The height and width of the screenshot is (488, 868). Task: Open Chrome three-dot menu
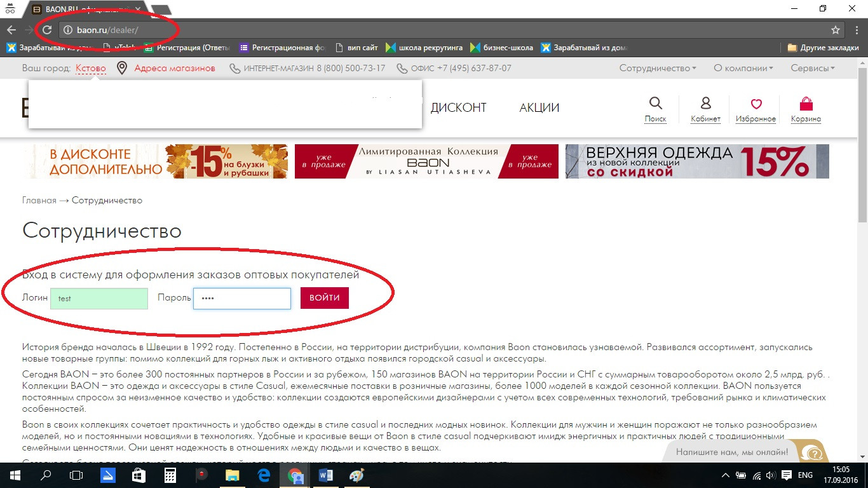(x=856, y=30)
